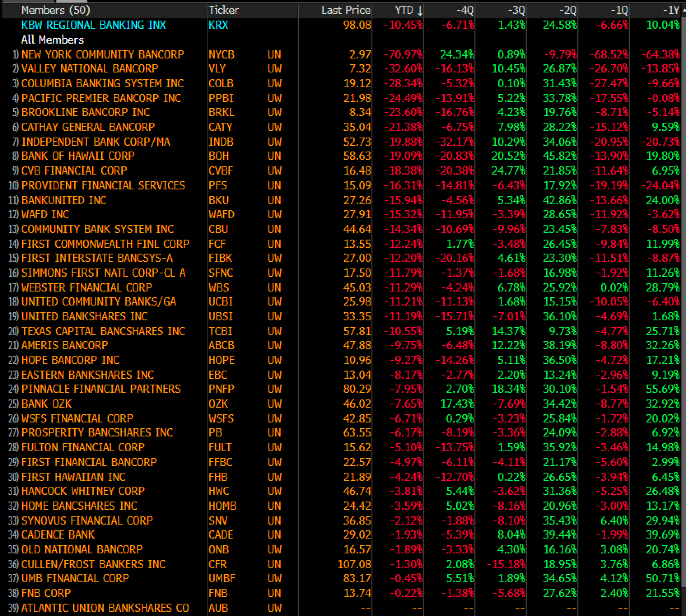Open SYNOVUS FINANCIAL CORP row
The image size is (686, 616).
point(342,520)
